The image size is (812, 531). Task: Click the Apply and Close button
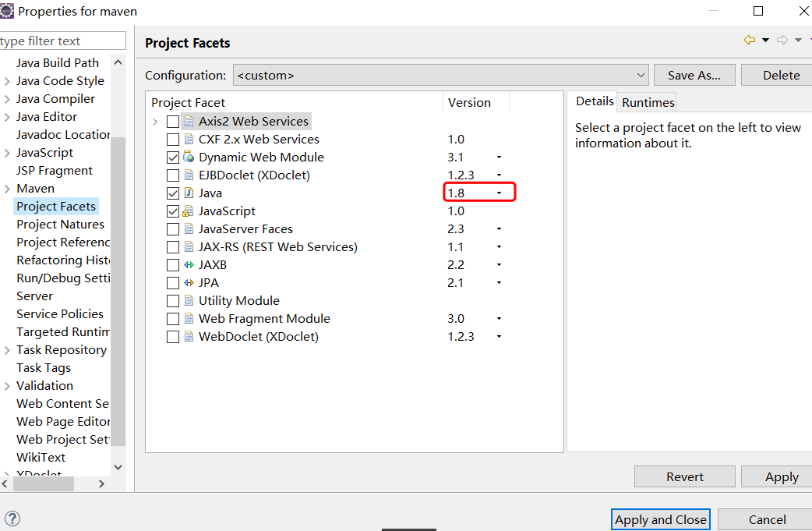(661, 519)
